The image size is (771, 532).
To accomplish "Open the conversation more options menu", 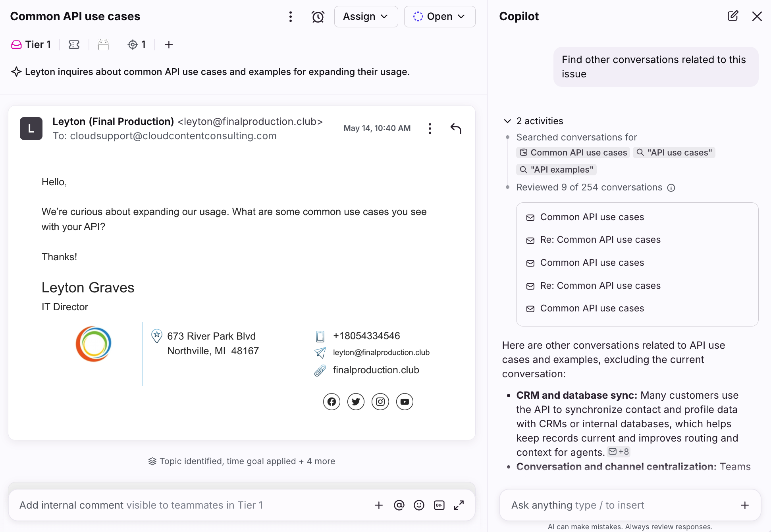I will (x=291, y=17).
